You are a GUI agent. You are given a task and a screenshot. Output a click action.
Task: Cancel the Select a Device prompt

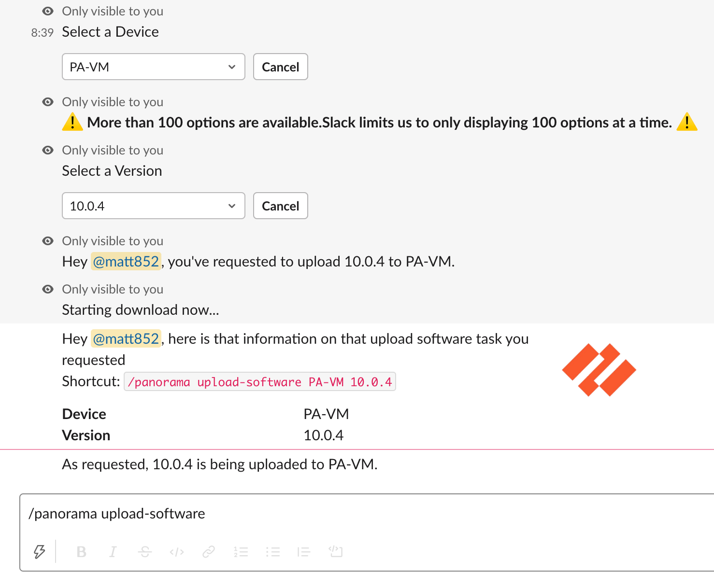tap(281, 67)
